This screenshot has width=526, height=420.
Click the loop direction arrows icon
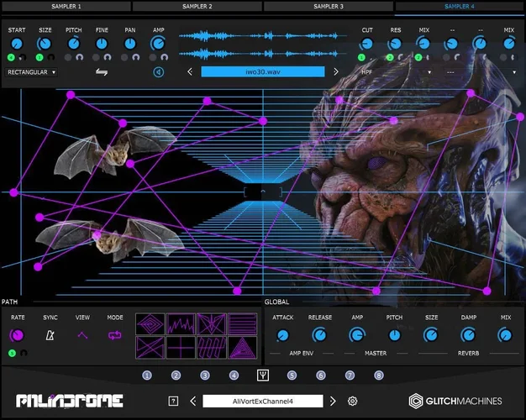tap(102, 71)
